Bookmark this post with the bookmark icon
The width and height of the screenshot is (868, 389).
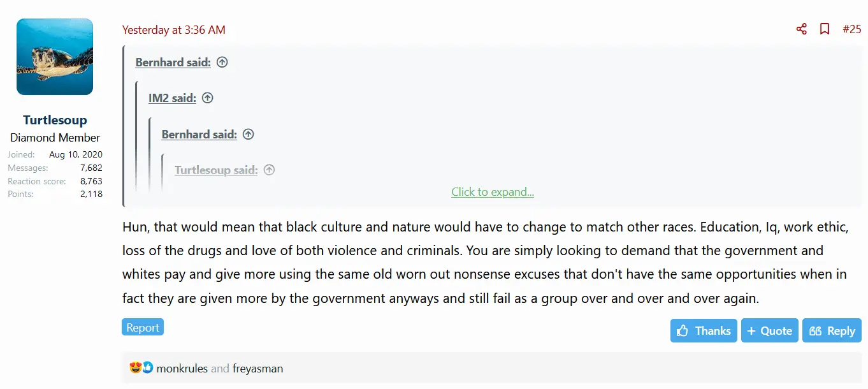(825, 29)
